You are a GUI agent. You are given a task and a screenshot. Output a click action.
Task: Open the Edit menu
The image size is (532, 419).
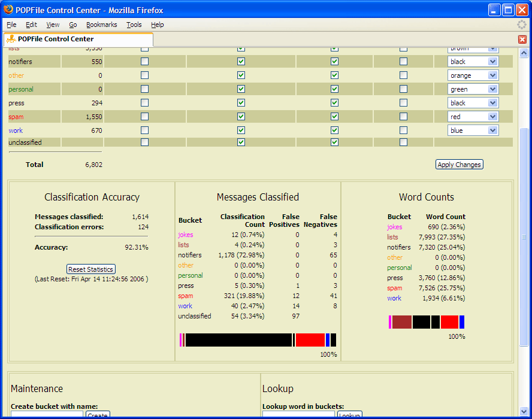pyautogui.click(x=31, y=25)
